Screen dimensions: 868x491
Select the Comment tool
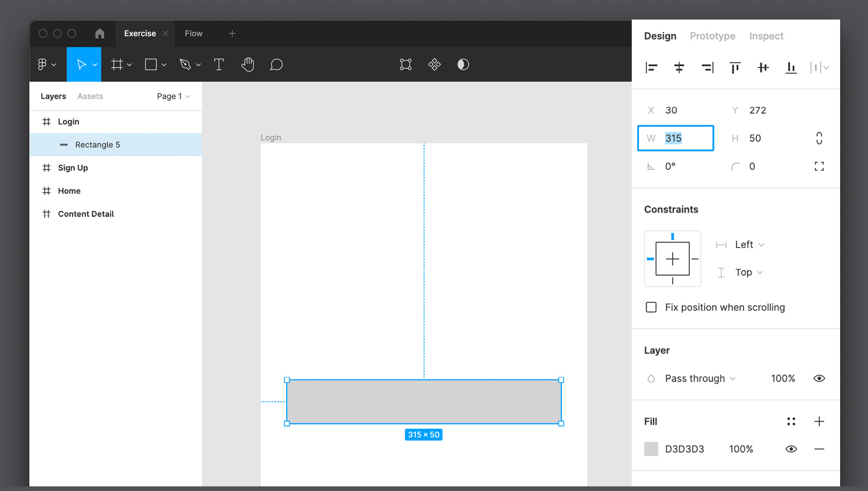276,65
